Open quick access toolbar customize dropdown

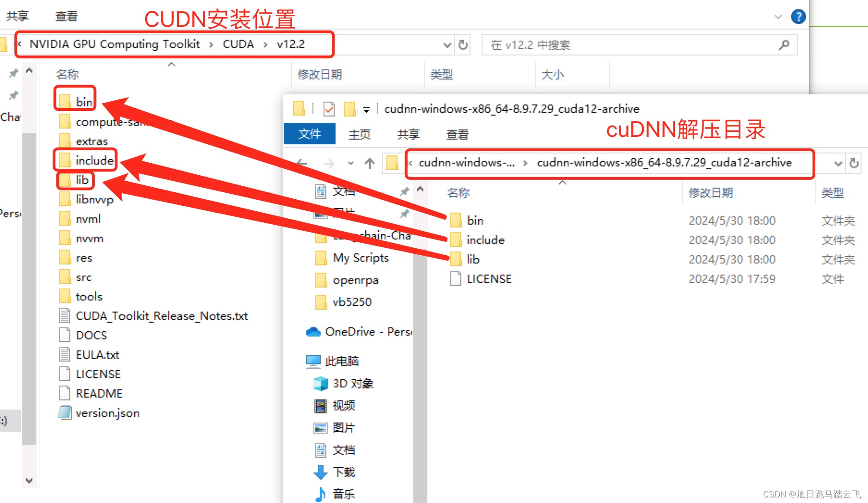(366, 110)
